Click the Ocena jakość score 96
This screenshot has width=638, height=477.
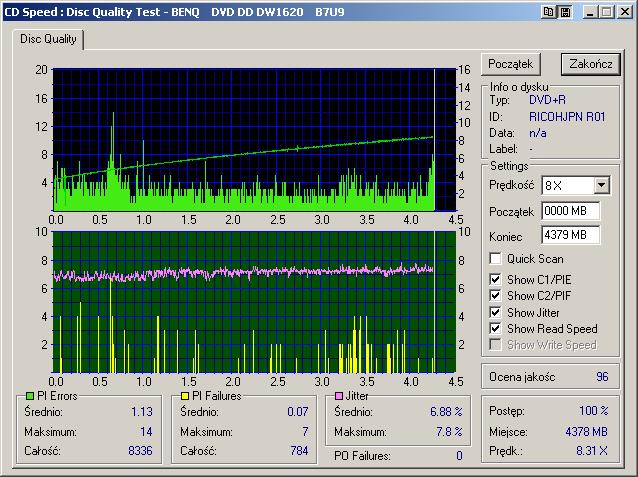pyautogui.click(x=602, y=376)
